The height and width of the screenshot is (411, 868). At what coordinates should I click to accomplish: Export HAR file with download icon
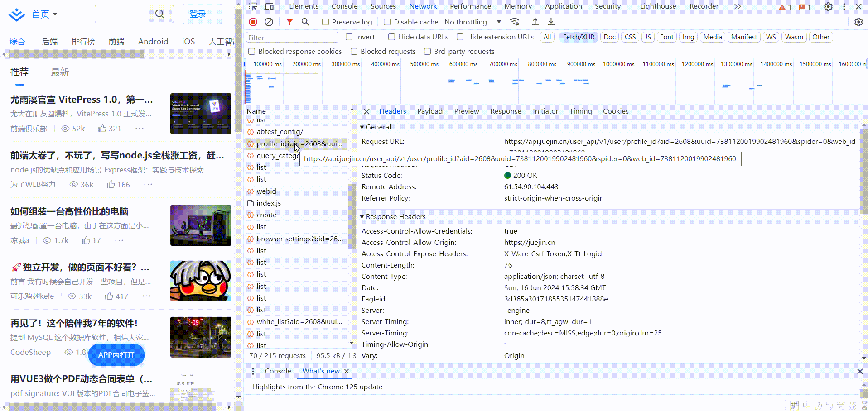(x=551, y=22)
